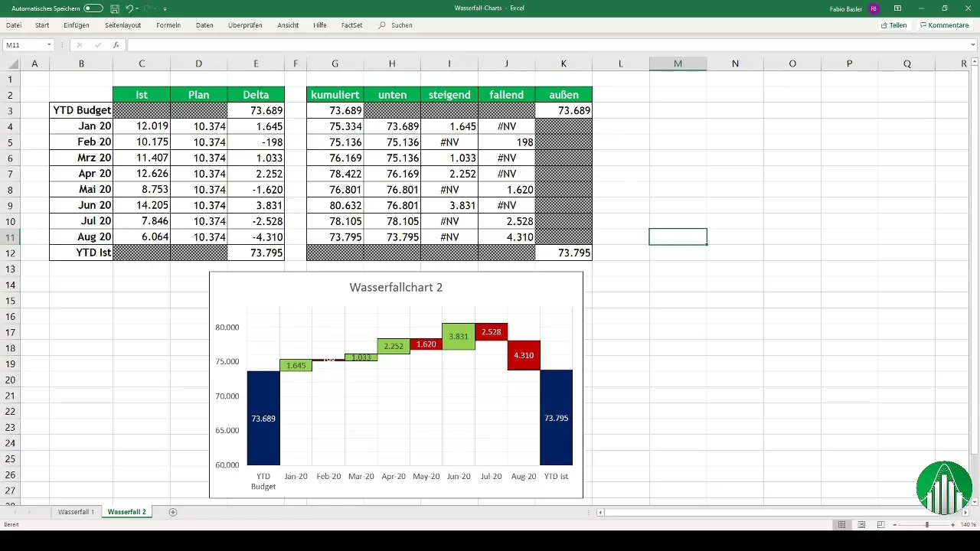980x551 pixels.
Task: Click the 80.000 axis label
Action: [227, 328]
